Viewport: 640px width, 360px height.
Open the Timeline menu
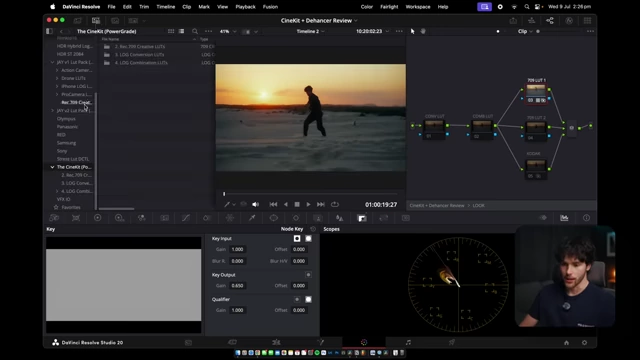[x=165, y=7]
